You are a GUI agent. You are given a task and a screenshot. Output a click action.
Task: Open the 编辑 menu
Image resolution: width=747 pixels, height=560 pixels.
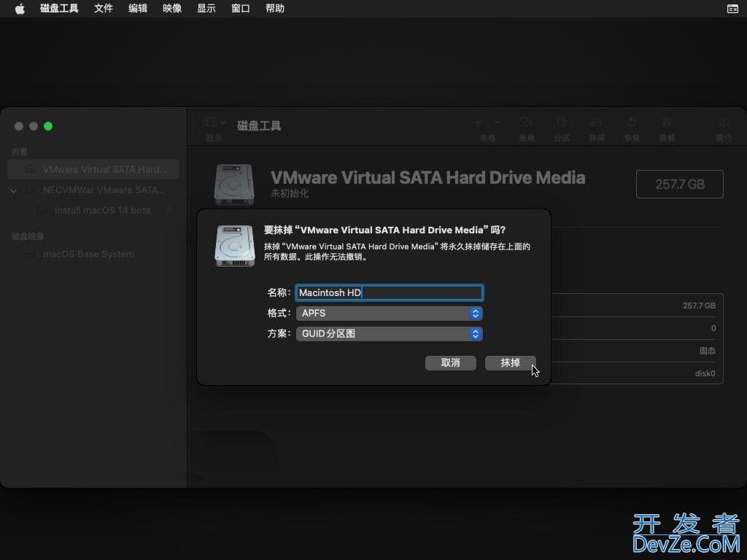coord(138,9)
